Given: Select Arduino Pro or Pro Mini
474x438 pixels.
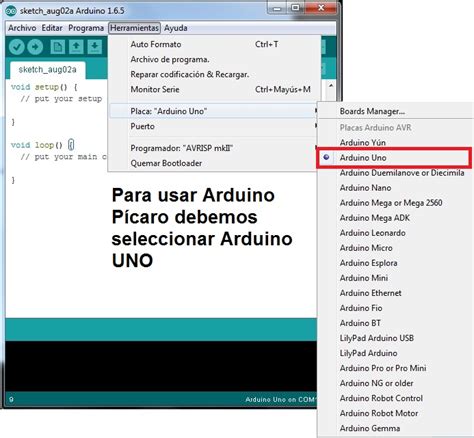Looking at the screenshot, I should point(395,368).
